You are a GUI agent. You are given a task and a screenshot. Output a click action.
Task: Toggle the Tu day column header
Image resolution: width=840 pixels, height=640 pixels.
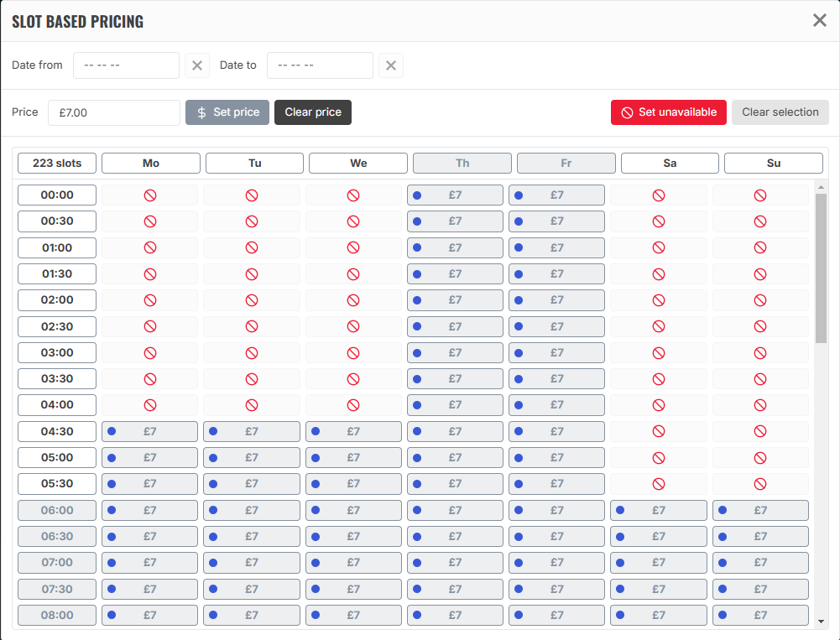tap(254, 164)
